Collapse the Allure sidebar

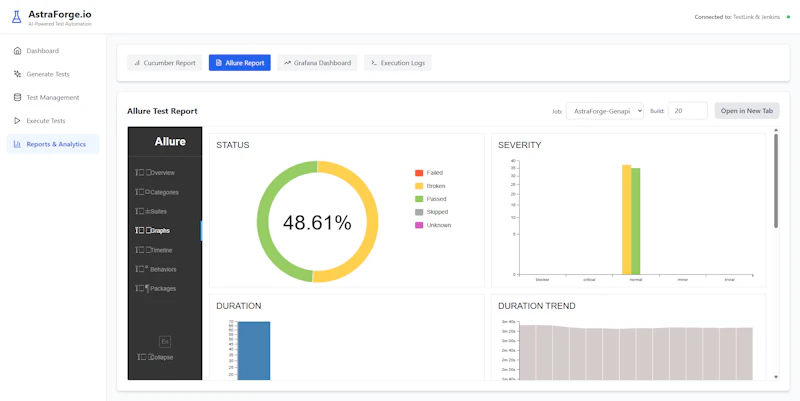coord(155,357)
